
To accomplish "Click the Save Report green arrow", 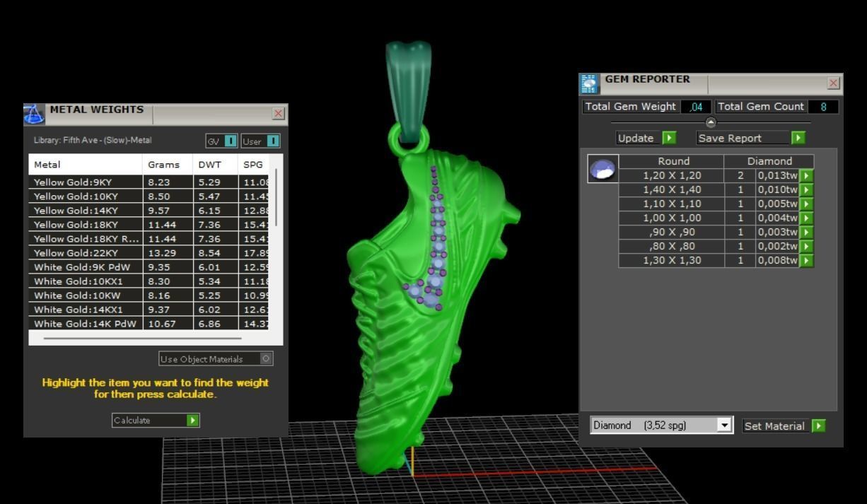I will (x=798, y=138).
